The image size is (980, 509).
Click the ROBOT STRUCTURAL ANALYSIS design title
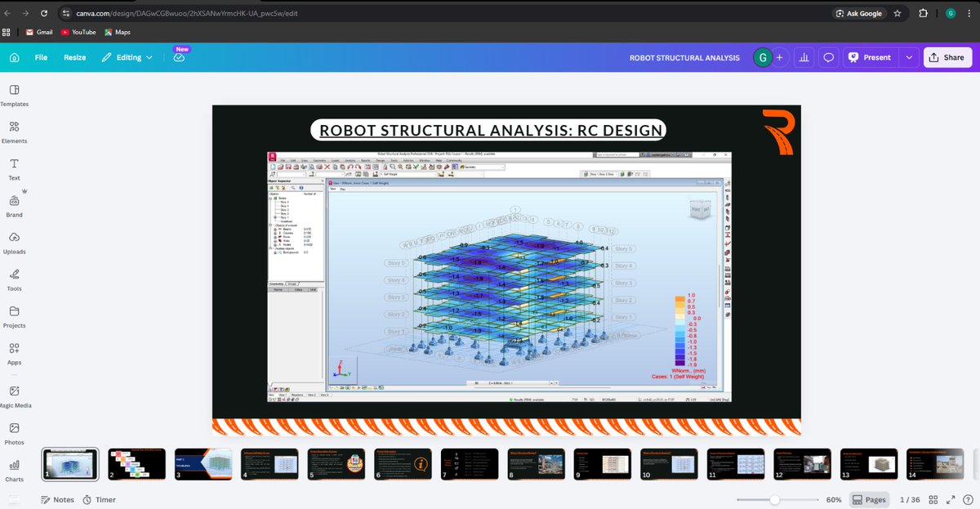tap(684, 58)
